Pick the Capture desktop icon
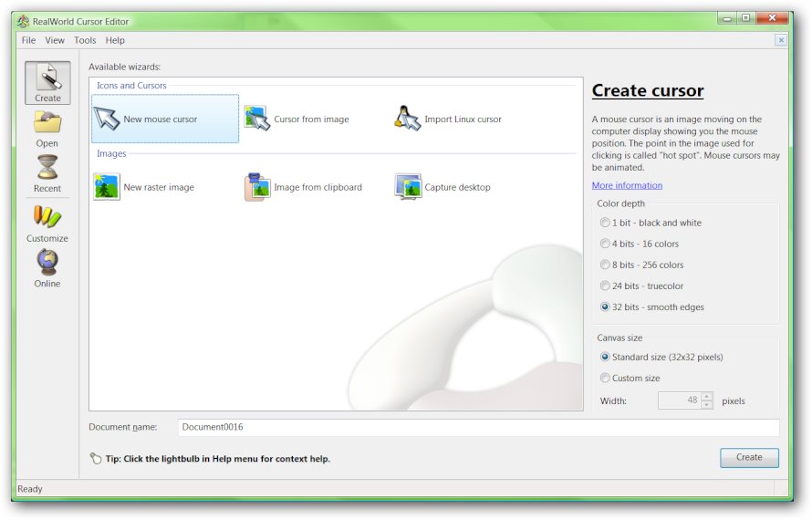Screen dimensions: 812x520 tap(408, 187)
